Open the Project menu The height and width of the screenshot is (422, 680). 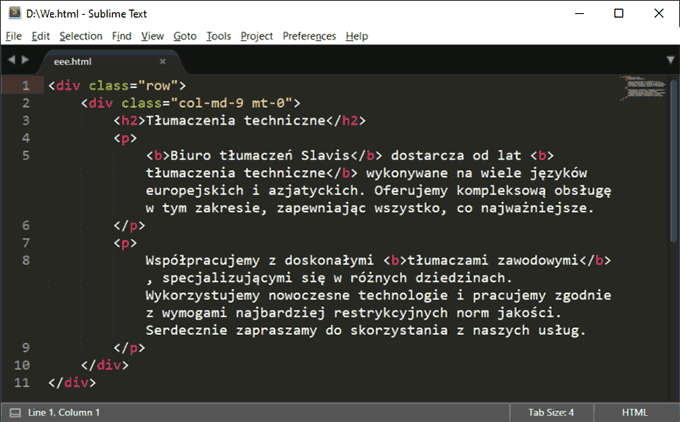[x=257, y=36]
